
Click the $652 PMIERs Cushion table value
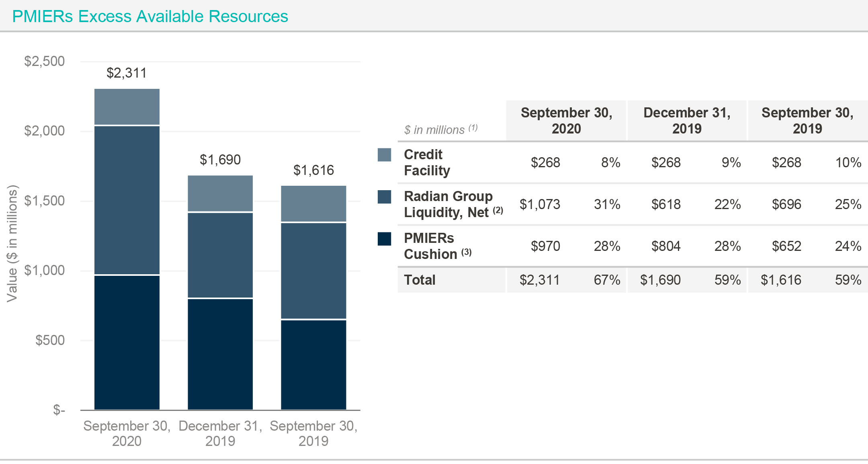pos(786,246)
